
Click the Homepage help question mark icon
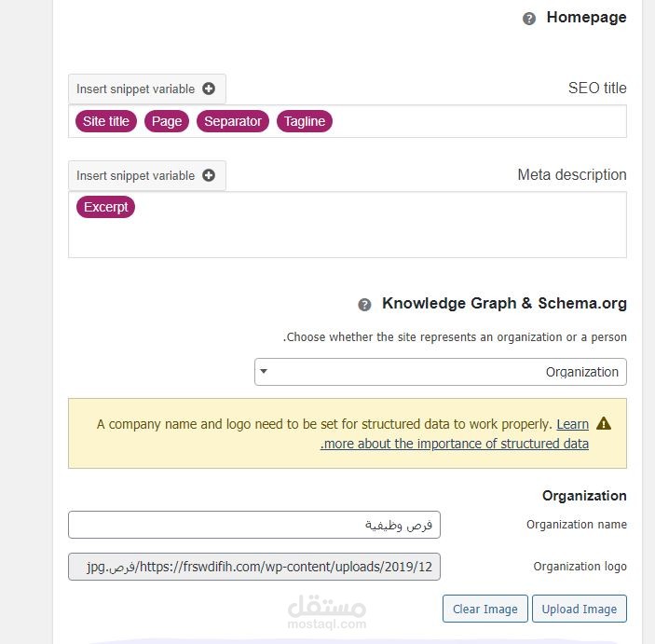tap(529, 19)
